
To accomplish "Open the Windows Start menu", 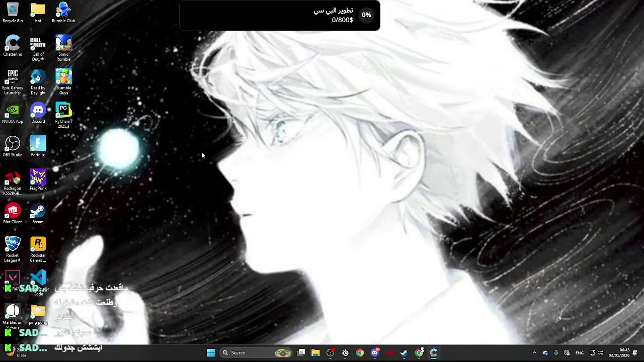I will point(211,353).
